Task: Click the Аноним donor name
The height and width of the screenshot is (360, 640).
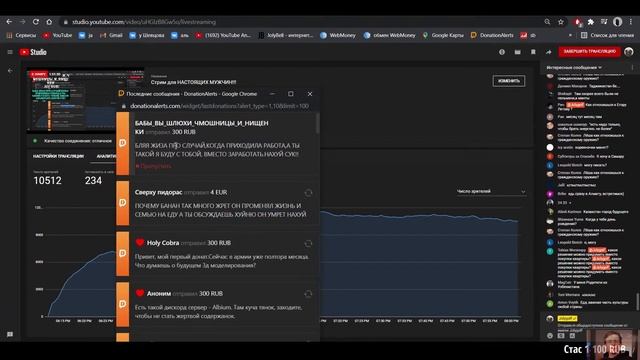Action: (x=159, y=293)
